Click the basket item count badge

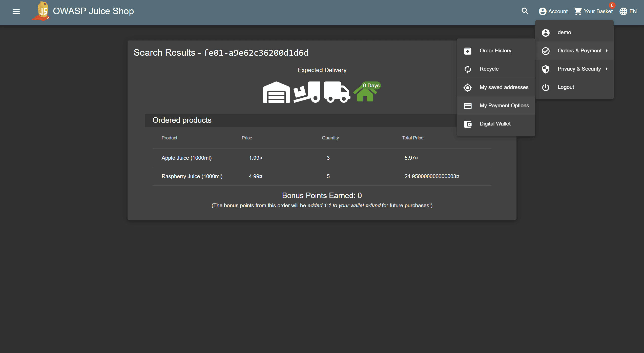[612, 5]
